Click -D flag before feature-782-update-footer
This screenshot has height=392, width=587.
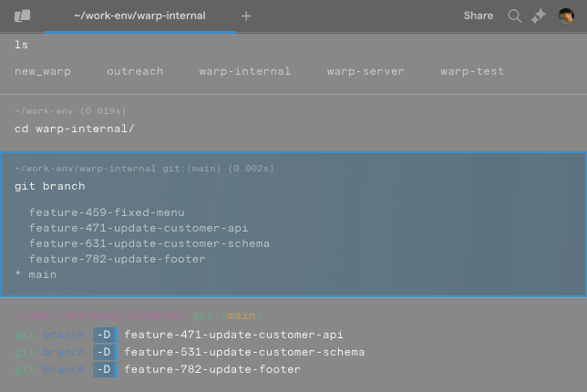(105, 369)
